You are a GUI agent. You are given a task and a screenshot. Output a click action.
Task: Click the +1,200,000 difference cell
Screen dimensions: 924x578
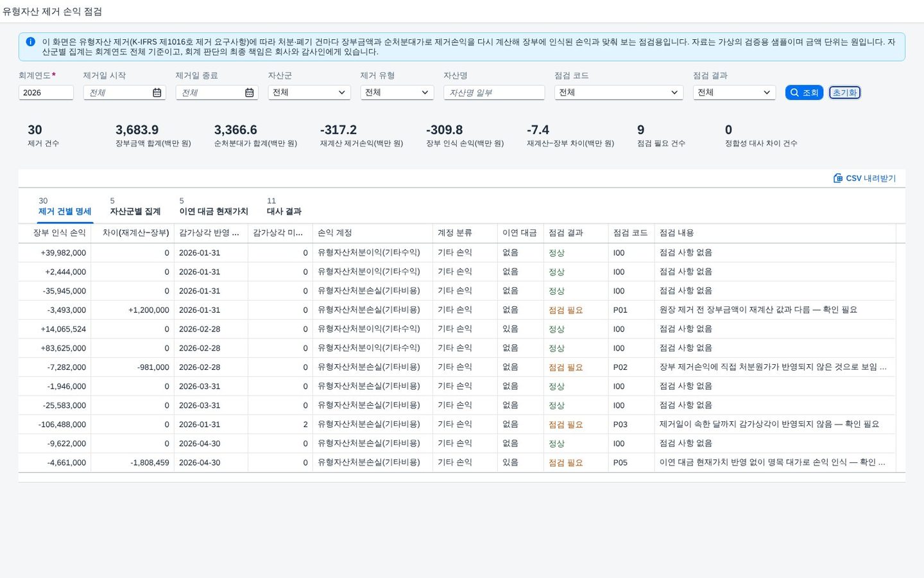133,310
